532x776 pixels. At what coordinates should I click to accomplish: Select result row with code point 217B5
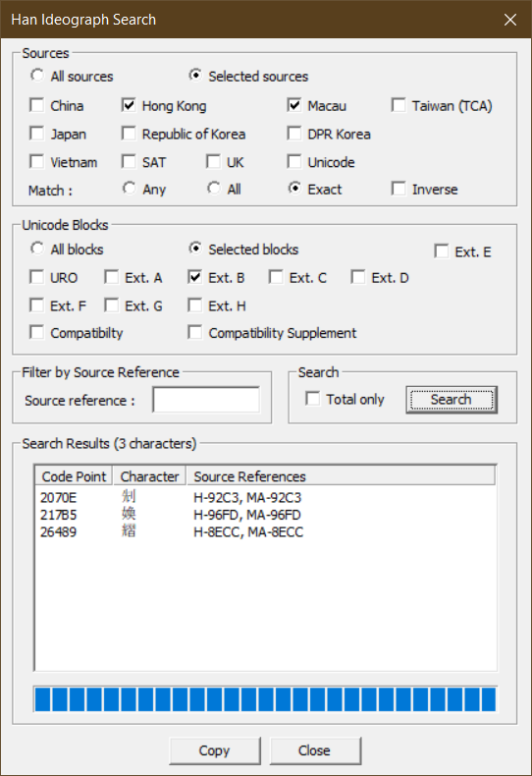pos(265,515)
